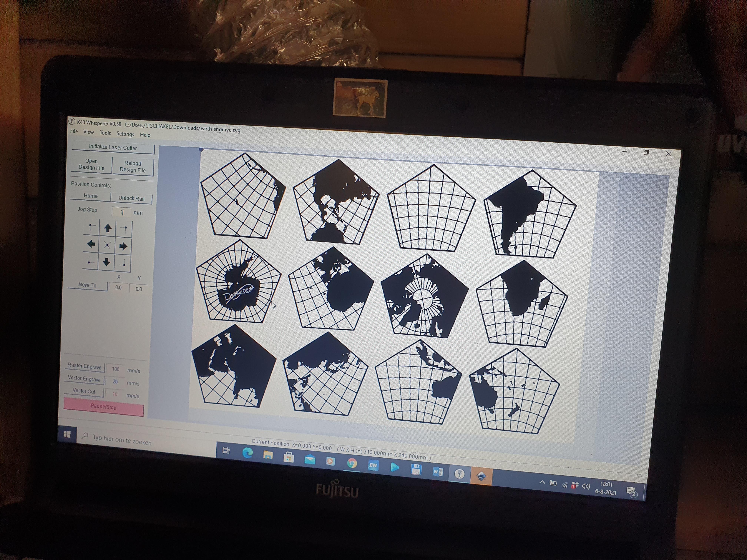The image size is (747, 560).
Task: Open the Tools menu
Action: click(105, 133)
